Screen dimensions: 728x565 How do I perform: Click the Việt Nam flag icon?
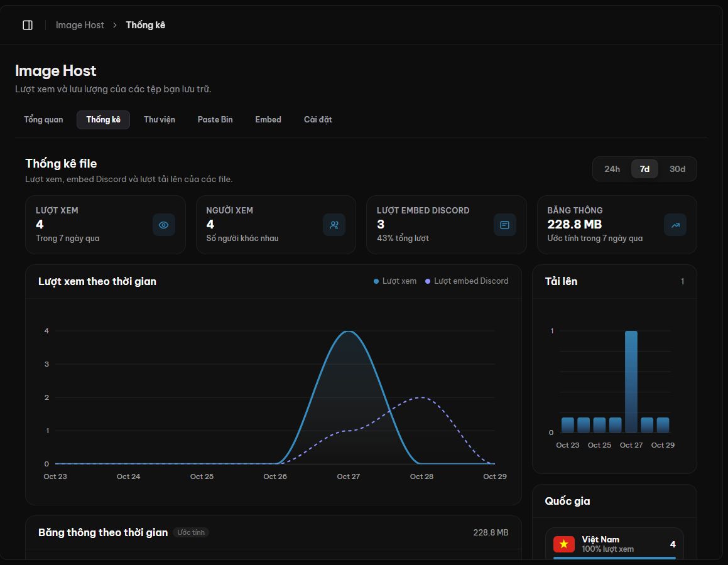[x=563, y=544]
